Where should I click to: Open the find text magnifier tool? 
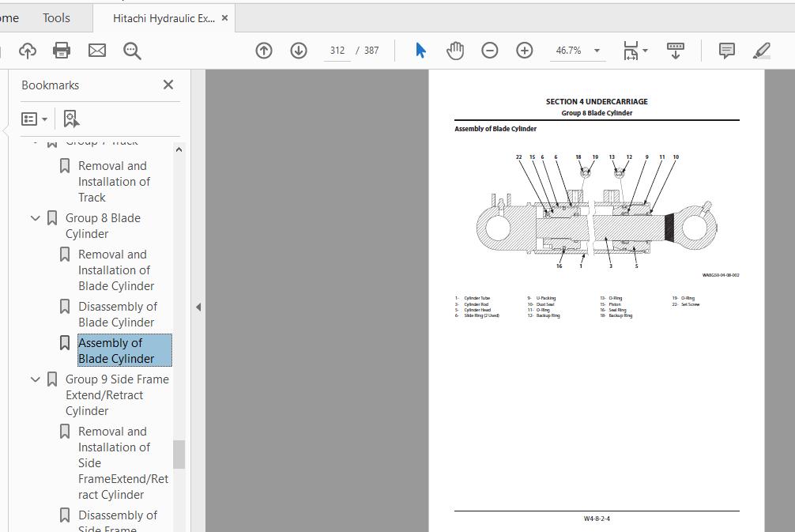click(132, 51)
